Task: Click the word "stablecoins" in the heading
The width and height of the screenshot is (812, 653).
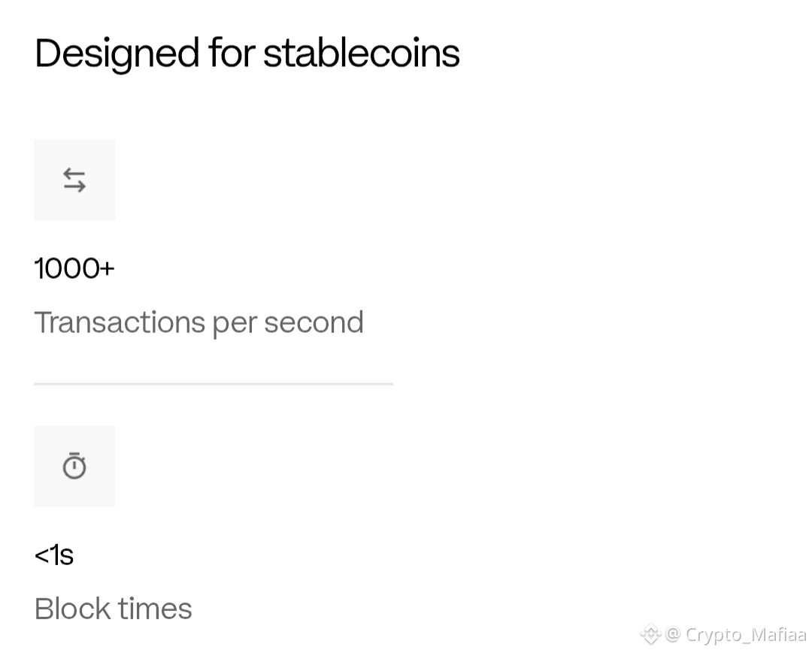Action: pyautogui.click(x=361, y=53)
